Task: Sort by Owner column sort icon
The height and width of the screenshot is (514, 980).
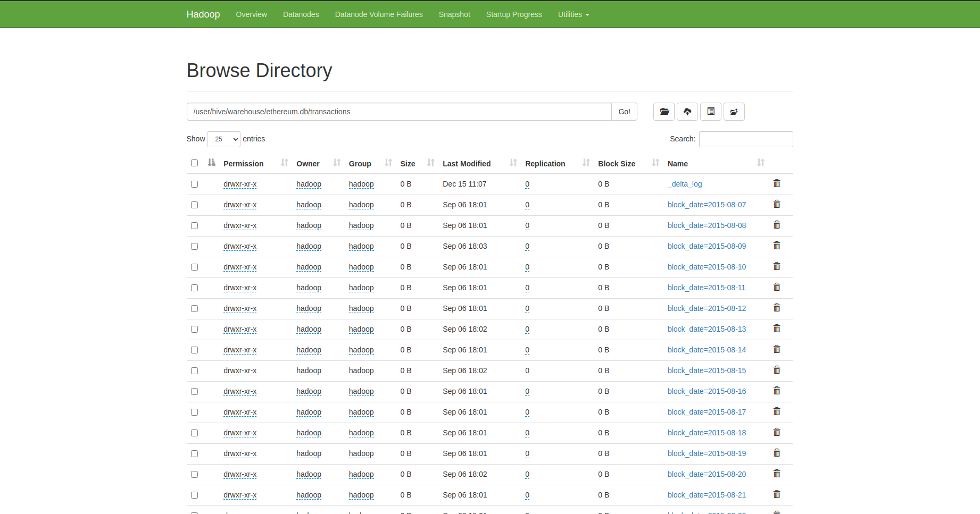Action: coord(337,163)
